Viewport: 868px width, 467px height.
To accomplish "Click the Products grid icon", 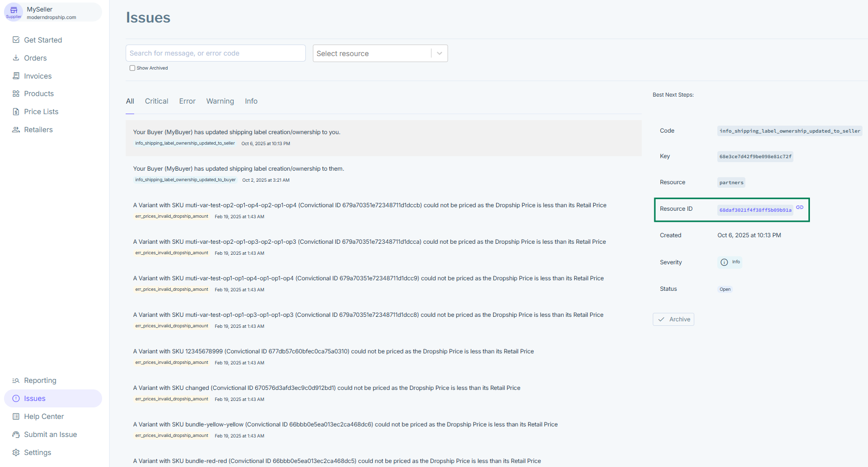I will point(16,94).
